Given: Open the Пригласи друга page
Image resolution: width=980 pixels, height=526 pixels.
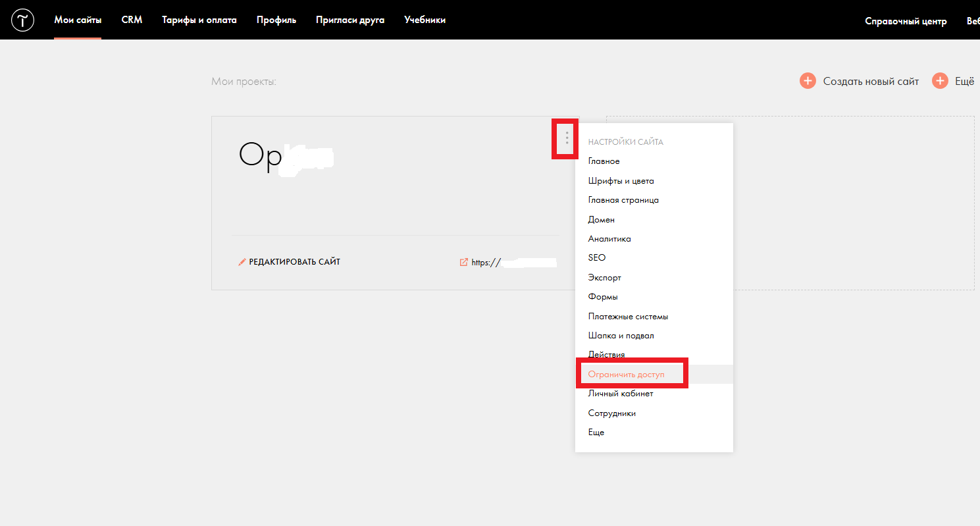Looking at the screenshot, I should pyautogui.click(x=350, y=20).
